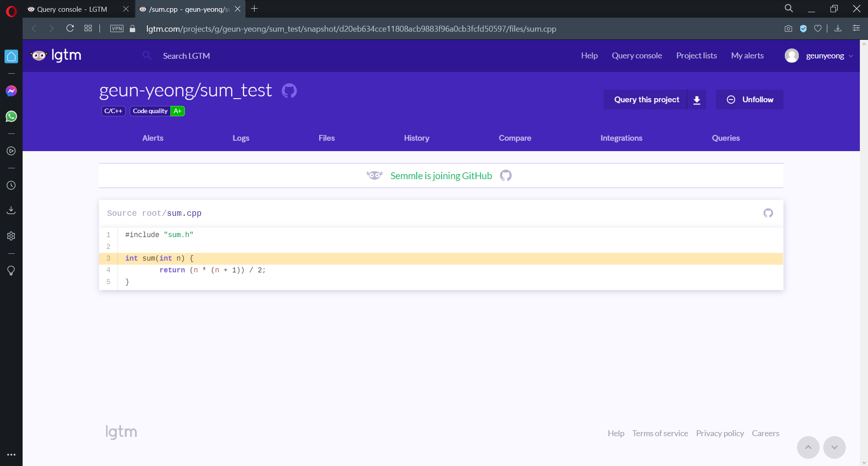Toggle the VPN badge

(x=117, y=29)
